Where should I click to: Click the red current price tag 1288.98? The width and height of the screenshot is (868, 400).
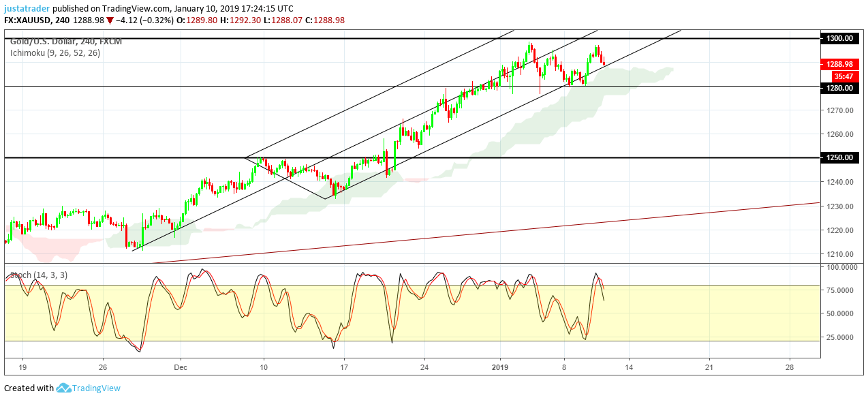click(x=839, y=64)
